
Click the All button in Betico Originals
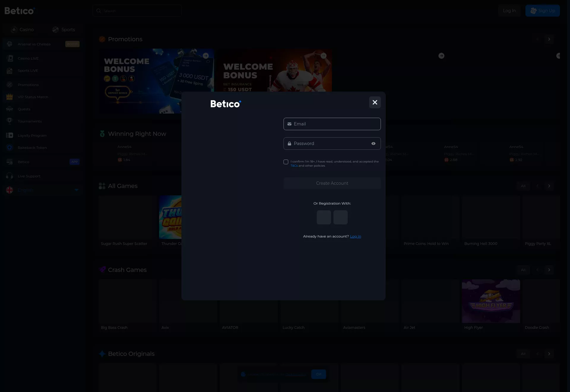pyautogui.click(x=523, y=354)
